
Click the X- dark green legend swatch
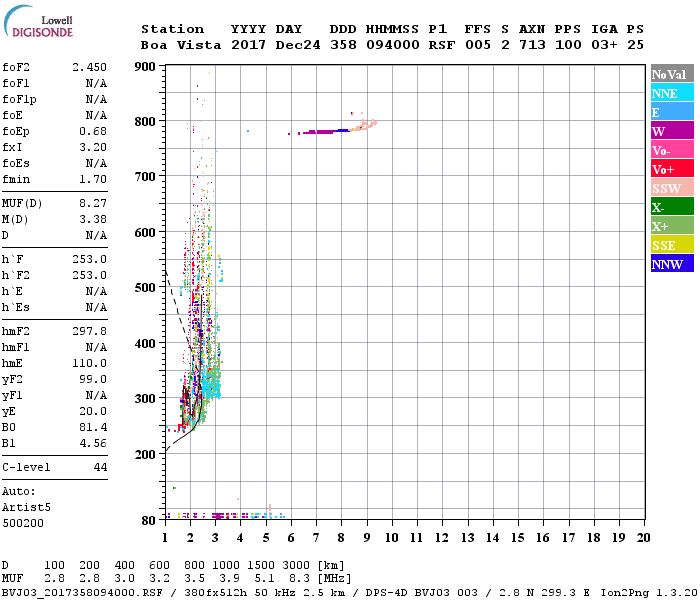[669, 207]
